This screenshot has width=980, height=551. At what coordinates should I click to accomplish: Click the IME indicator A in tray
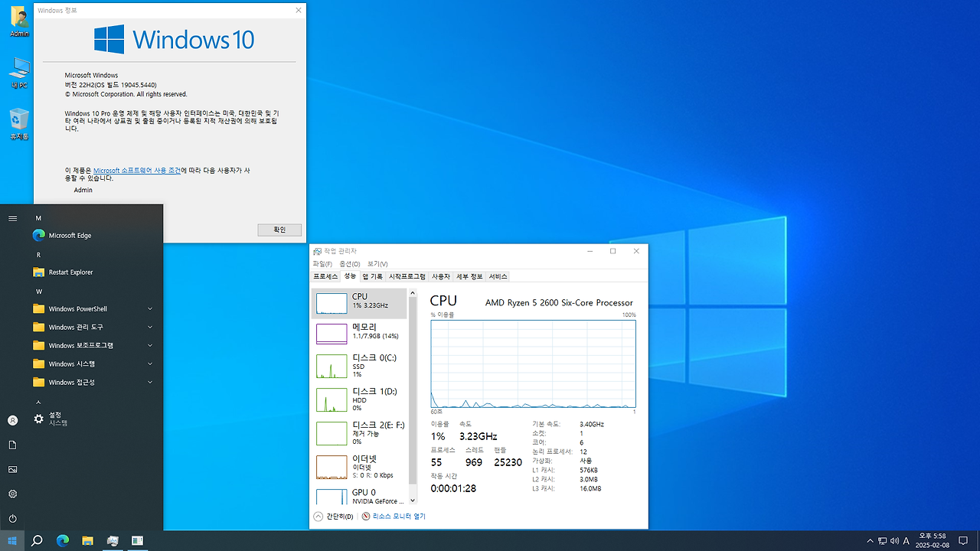pos(906,541)
